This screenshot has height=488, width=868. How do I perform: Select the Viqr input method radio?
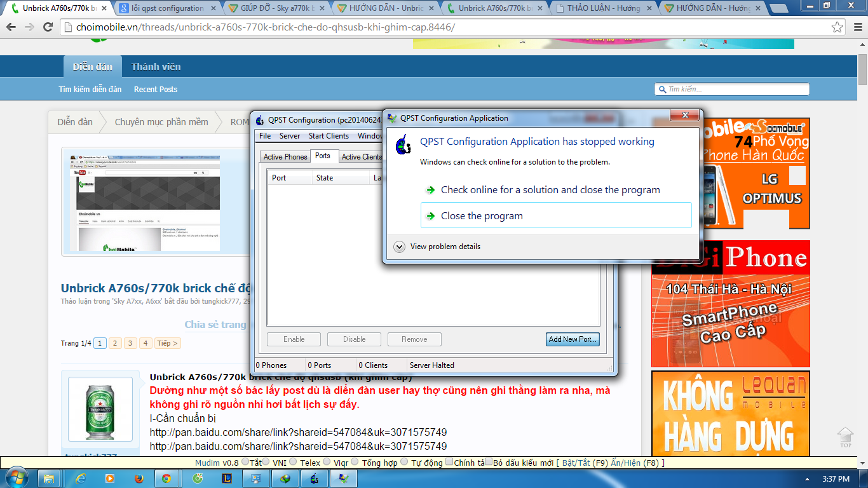click(327, 462)
